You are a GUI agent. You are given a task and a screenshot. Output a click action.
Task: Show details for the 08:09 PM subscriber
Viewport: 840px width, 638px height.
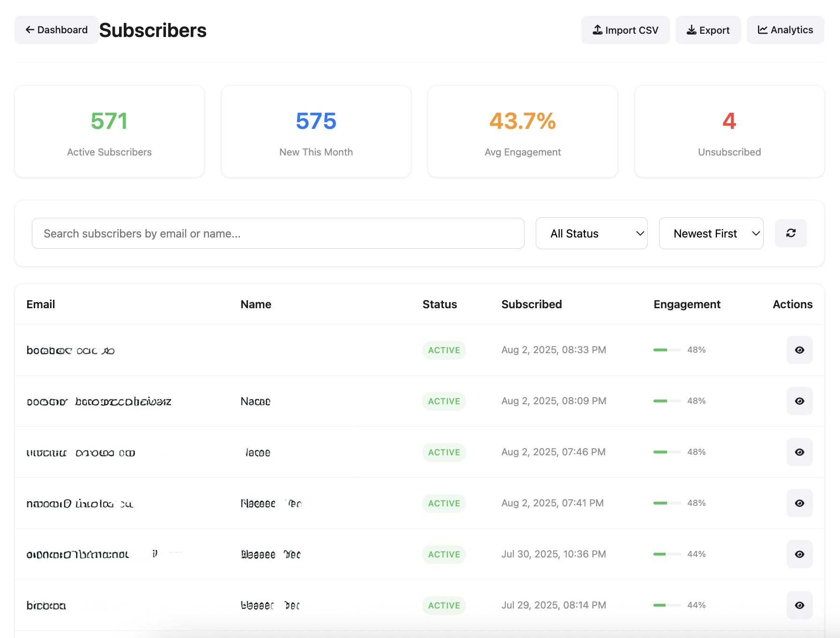tap(799, 401)
